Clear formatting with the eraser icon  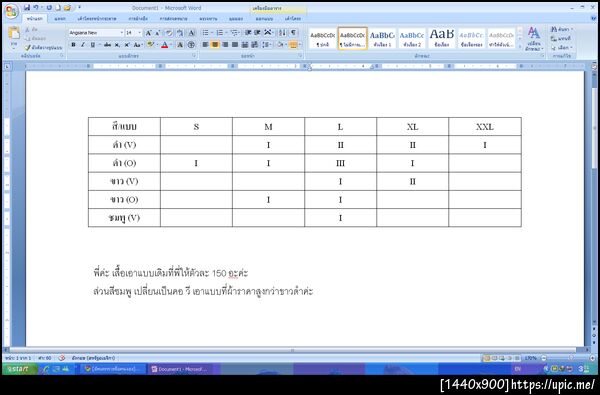pos(169,33)
